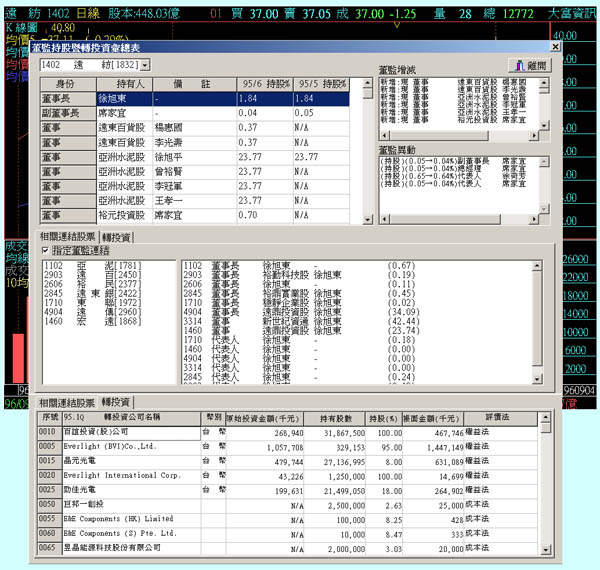The height and width of the screenshot is (570, 600).
Task: Select upper 相關連結股票 tab
Action: [x=67, y=237]
